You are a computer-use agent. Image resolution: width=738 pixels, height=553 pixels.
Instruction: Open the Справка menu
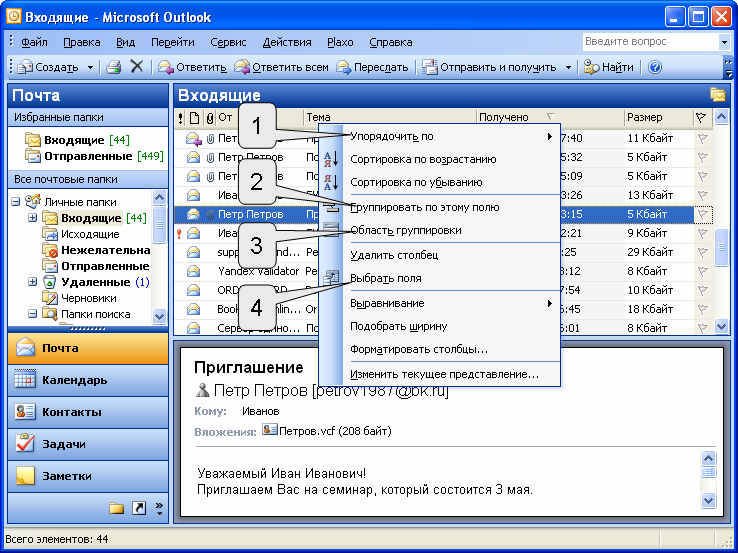point(391,42)
